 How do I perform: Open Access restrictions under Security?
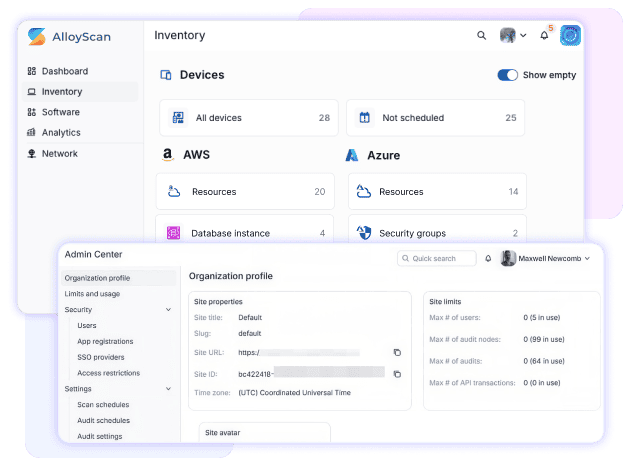(108, 373)
